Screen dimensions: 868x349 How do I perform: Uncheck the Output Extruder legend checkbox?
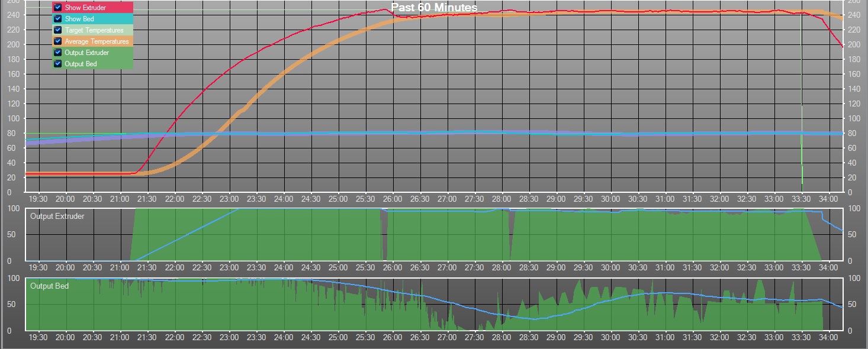tap(57, 53)
